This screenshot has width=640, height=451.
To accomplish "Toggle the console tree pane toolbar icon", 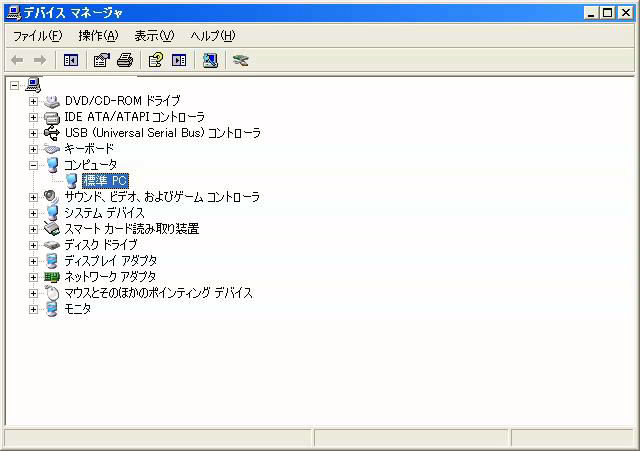I will coord(71,60).
